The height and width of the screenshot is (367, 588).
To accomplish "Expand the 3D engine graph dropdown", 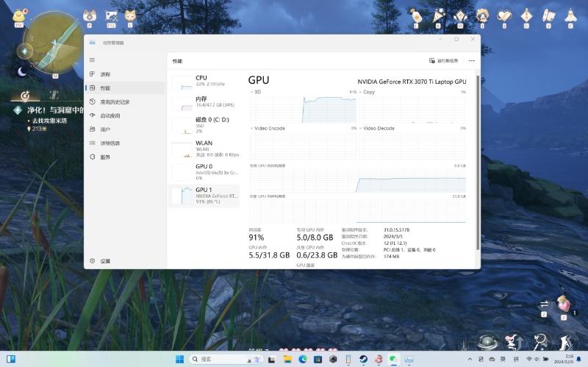I will tap(255, 92).
